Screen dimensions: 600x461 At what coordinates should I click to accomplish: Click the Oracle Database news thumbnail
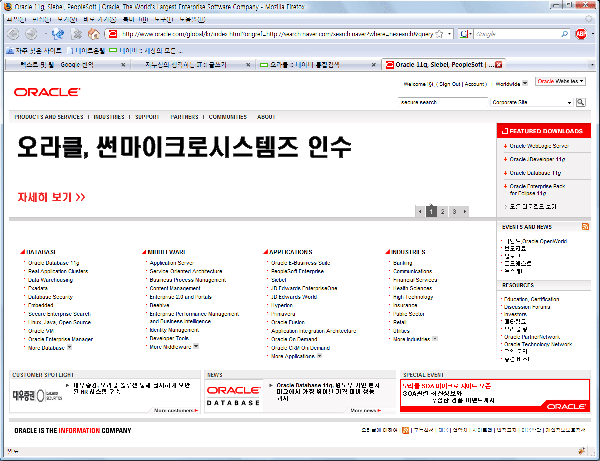click(233, 396)
